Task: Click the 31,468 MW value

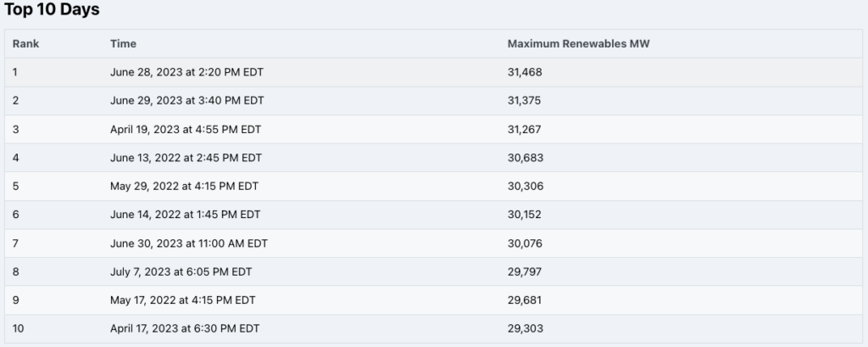Action: pyautogui.click(x=525, y=72)
